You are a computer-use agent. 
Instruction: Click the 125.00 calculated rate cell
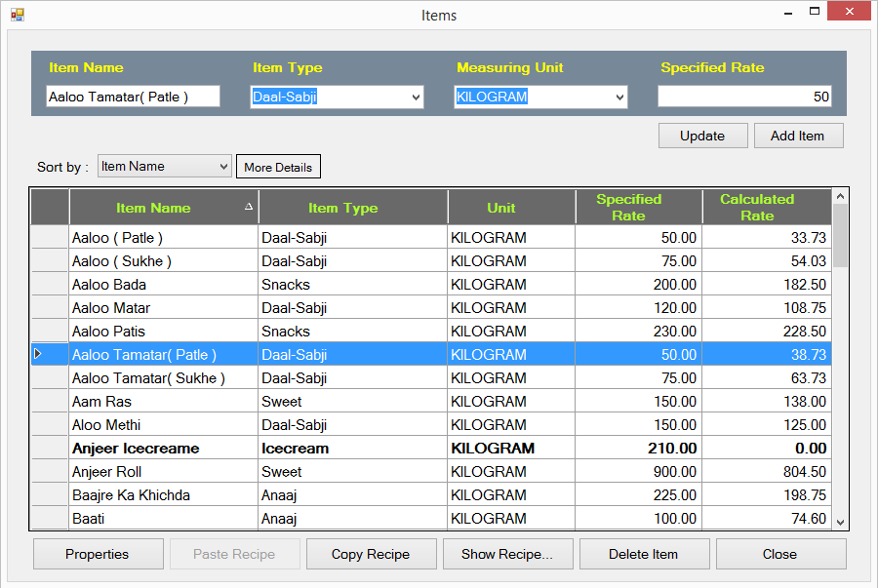pos(767,425)
